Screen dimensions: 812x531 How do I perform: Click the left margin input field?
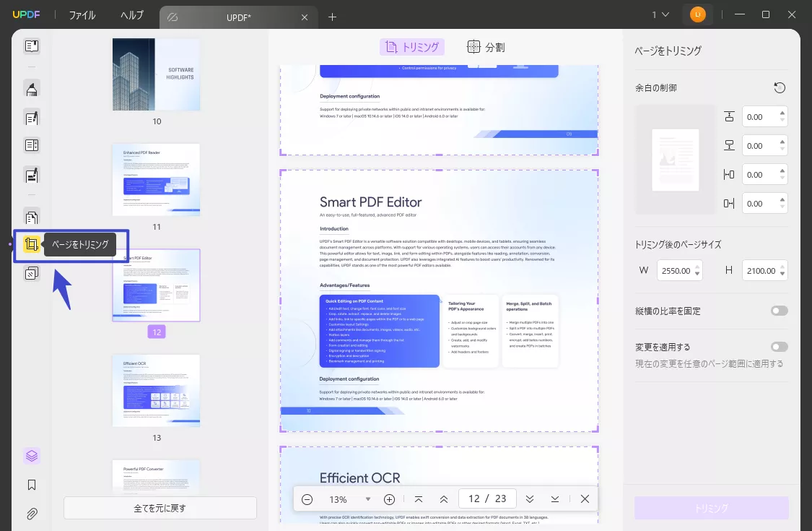click(764, 175)
